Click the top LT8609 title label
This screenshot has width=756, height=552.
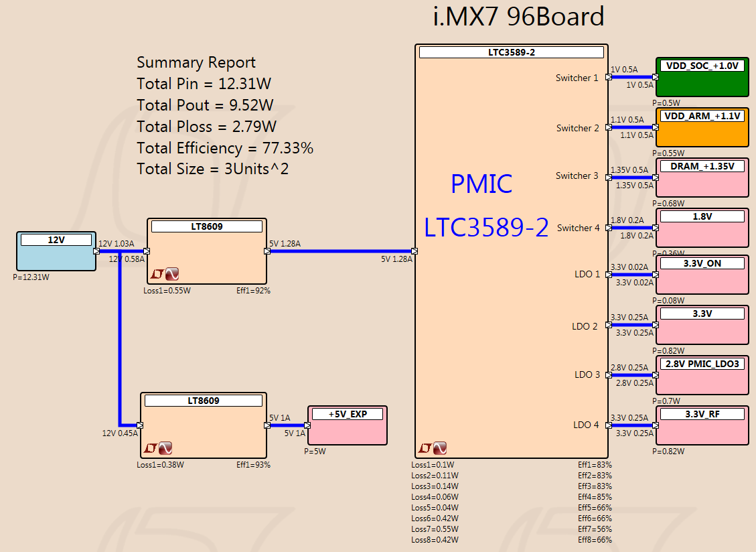tap(207, 226)
